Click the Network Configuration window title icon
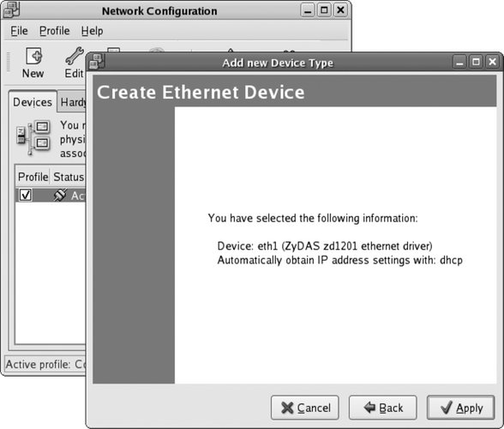The width and height of the screenshot is (504, 429). [x=11, y=10]
